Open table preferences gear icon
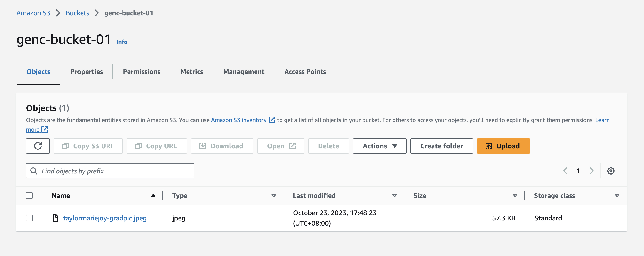The width and height of the screenshot is (644, 256). pos(610,171)
